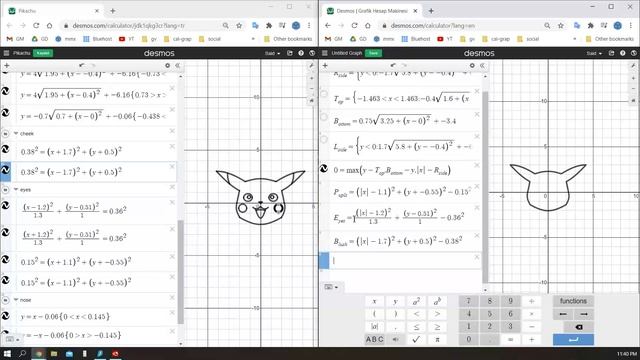Hide the 0 = max(...) curve
Screen dimensions: 640x360
click(324, 168)
